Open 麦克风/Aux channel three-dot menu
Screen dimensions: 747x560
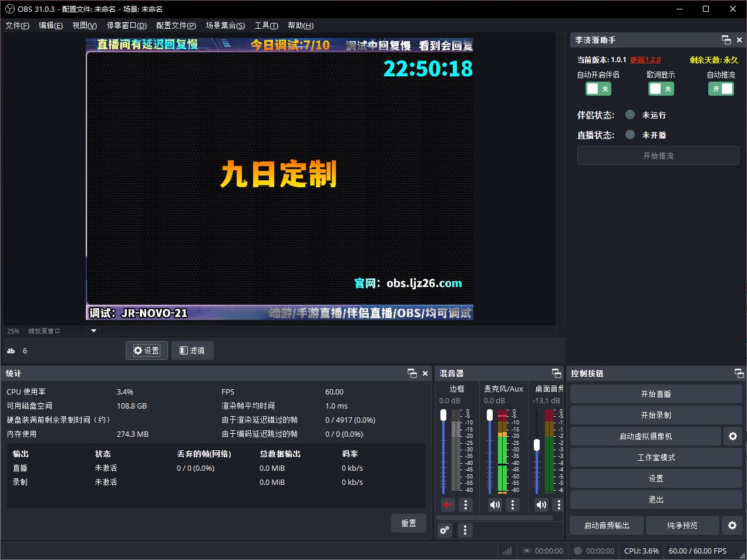coord(513,504)
